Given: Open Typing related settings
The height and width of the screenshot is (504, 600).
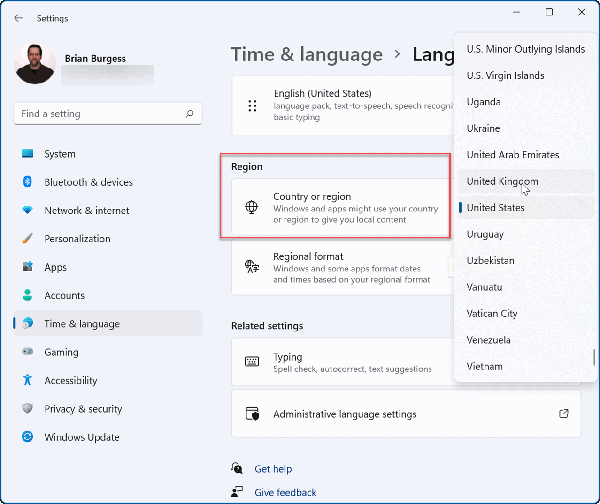Looking at the screenshot, I should click(x=342, y=362).
